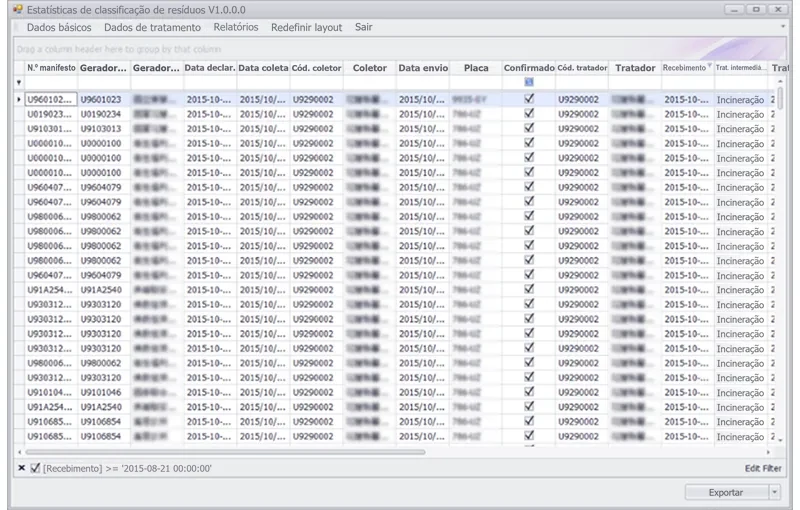Viewport: 800px width, 510px height.
Task: Click the Exportar button
Action: tap(726, 492)
